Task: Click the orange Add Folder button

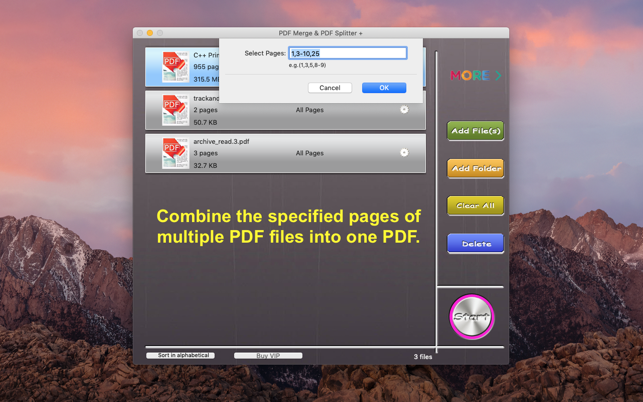Action: (475, 169)
